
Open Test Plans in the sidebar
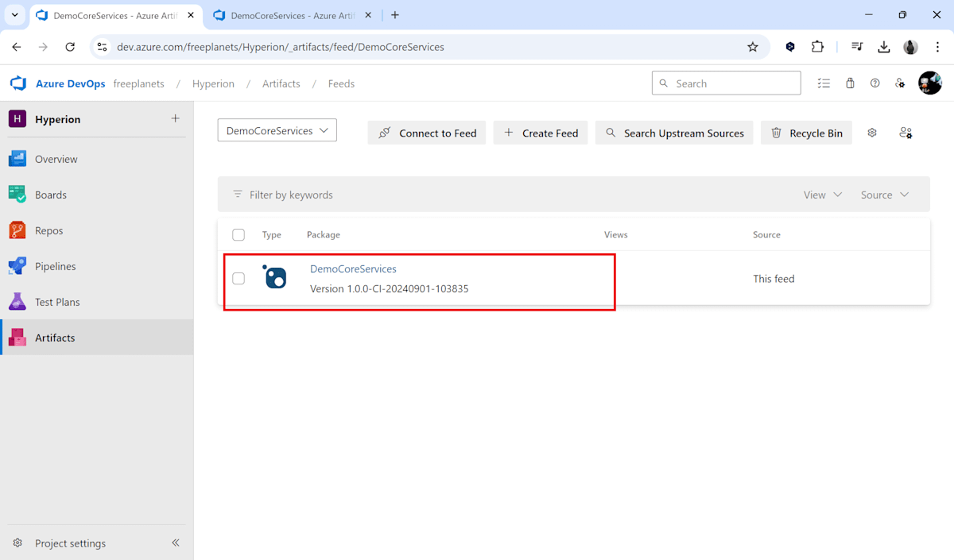(96, 302)
